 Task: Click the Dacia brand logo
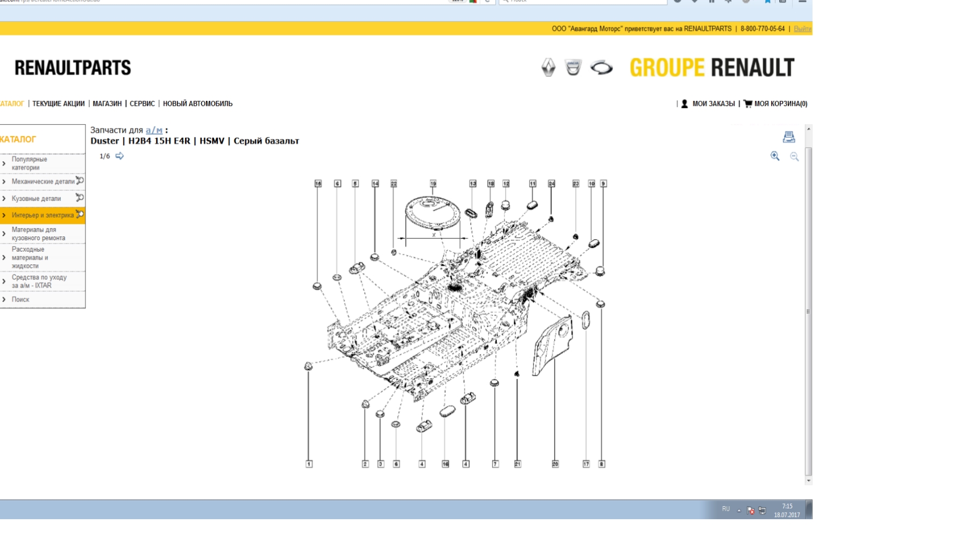tap(573, 68)
